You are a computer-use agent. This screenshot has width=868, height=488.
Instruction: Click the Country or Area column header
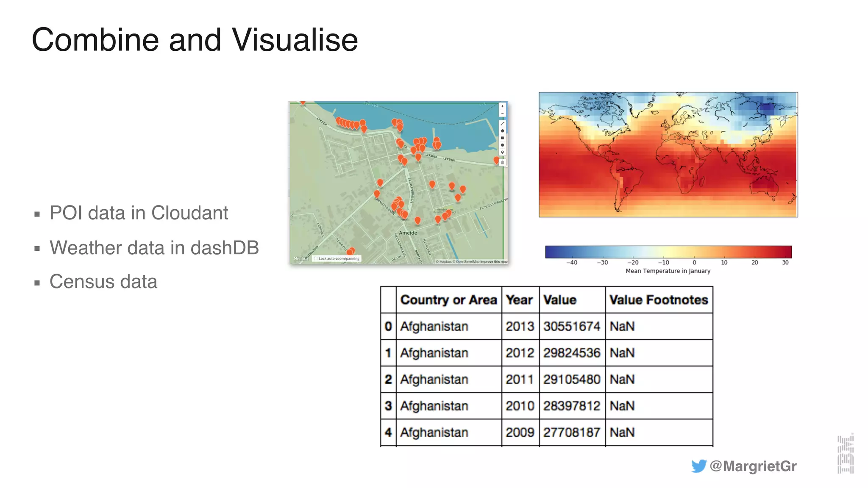tap(448, 300)
